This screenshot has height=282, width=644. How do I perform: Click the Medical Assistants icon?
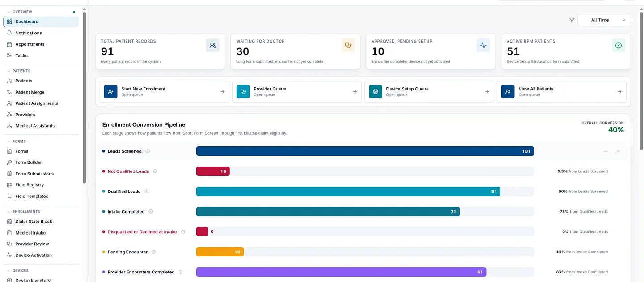[x=9, y=126]
